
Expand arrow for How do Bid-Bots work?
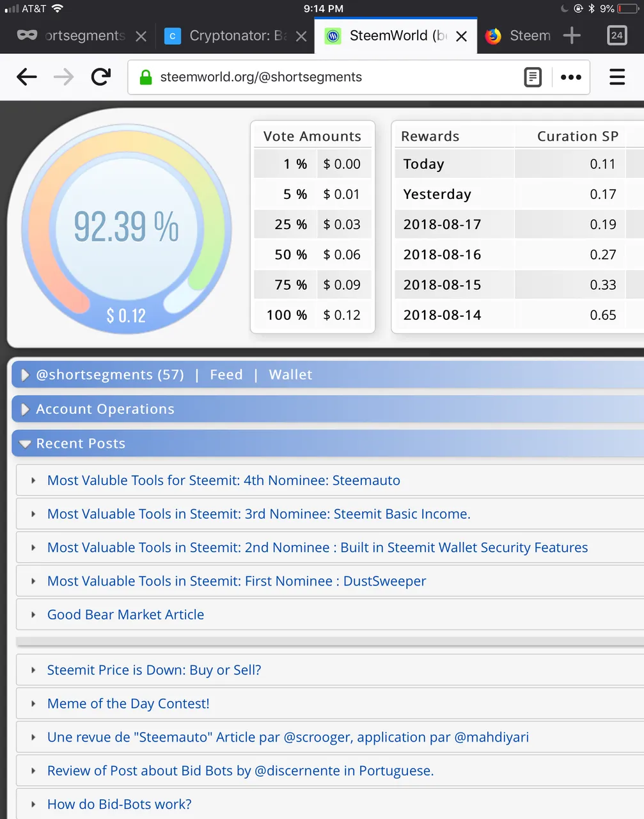click(x=33, y=805)
